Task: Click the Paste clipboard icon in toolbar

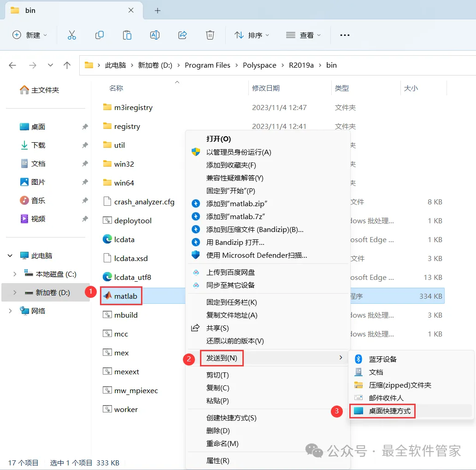Action: (127, 35)
